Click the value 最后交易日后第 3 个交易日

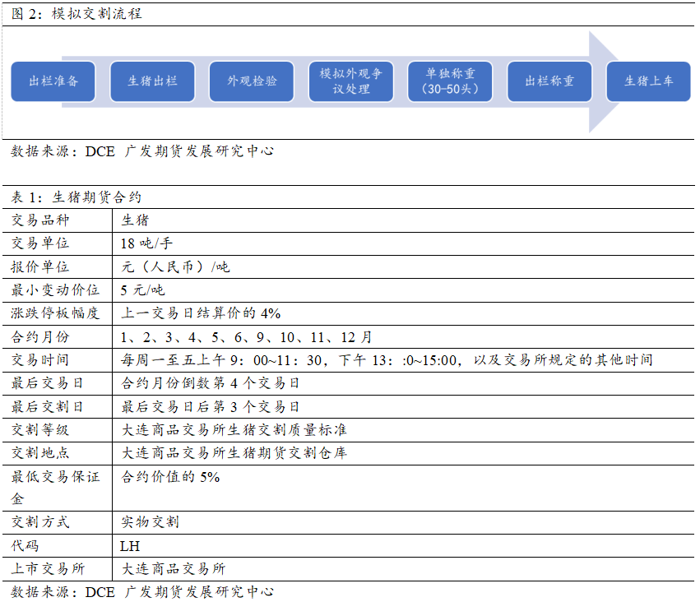click(210, 407)
